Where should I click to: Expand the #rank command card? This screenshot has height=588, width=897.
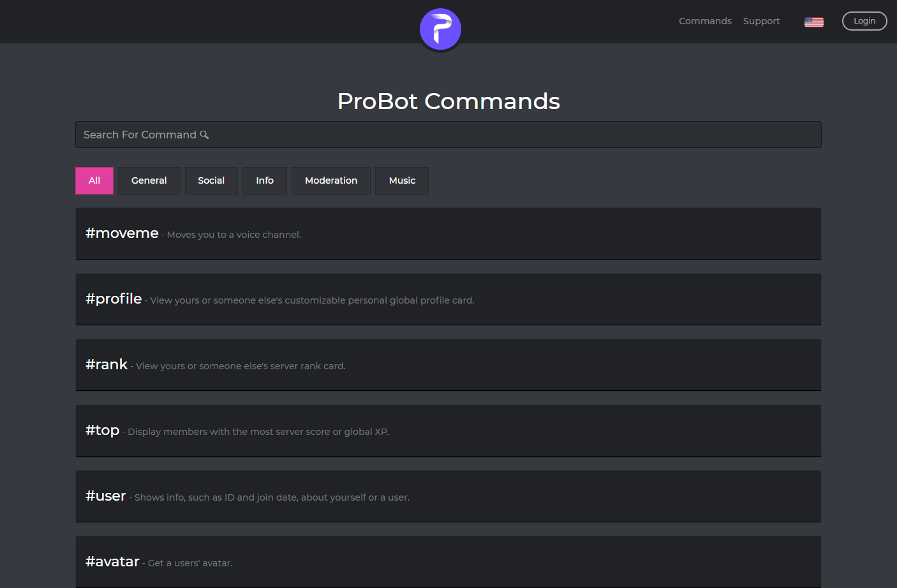click(x=448, y=365)
